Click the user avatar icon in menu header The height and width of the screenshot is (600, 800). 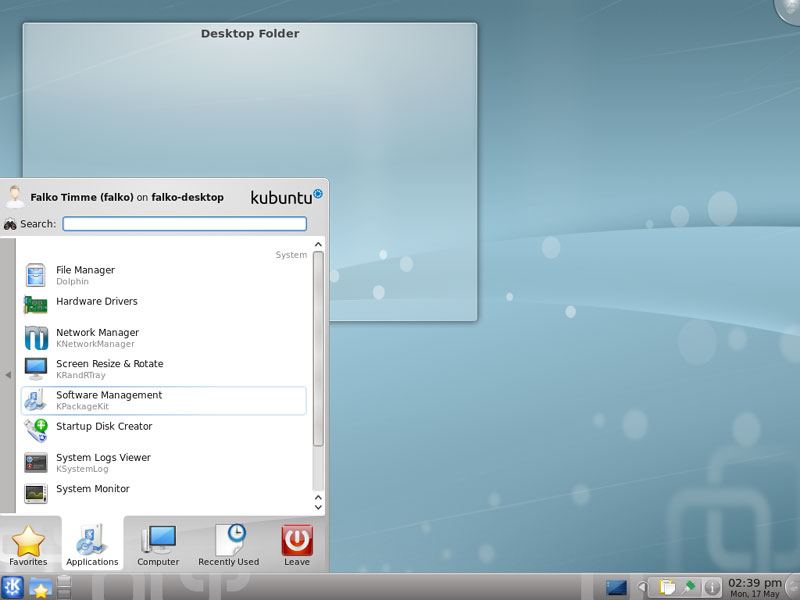[x=14, y=196]
